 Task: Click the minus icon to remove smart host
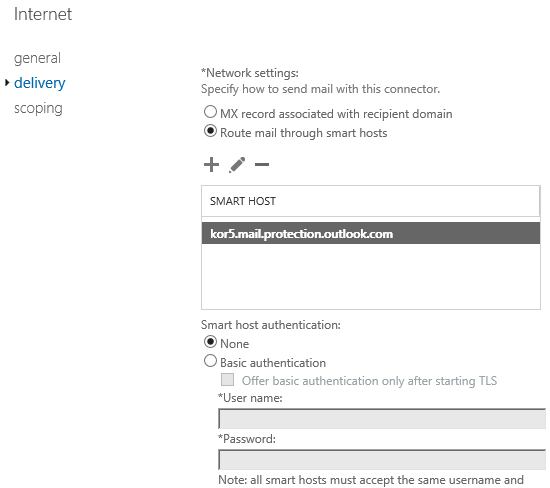[x=262, y=164]
